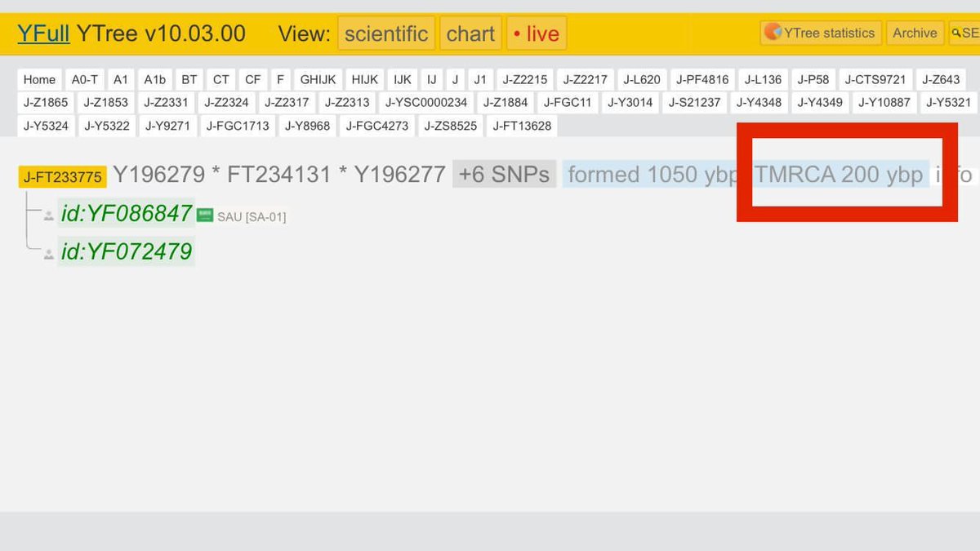This screenshot has width=980, height=551.
Task: Open J-Z1853 breadcrumb
Action: pyautogui.click(x=106, y=102)
